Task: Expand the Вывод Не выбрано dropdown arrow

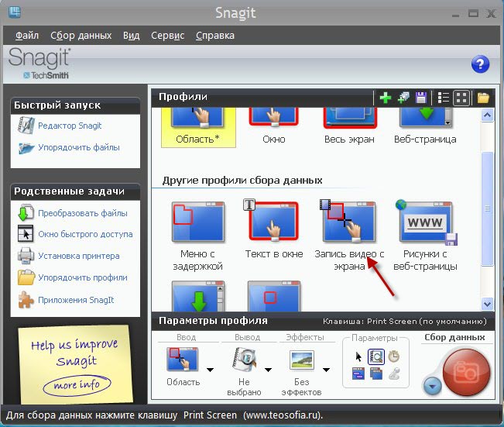Action: click(x=268, y=370)
